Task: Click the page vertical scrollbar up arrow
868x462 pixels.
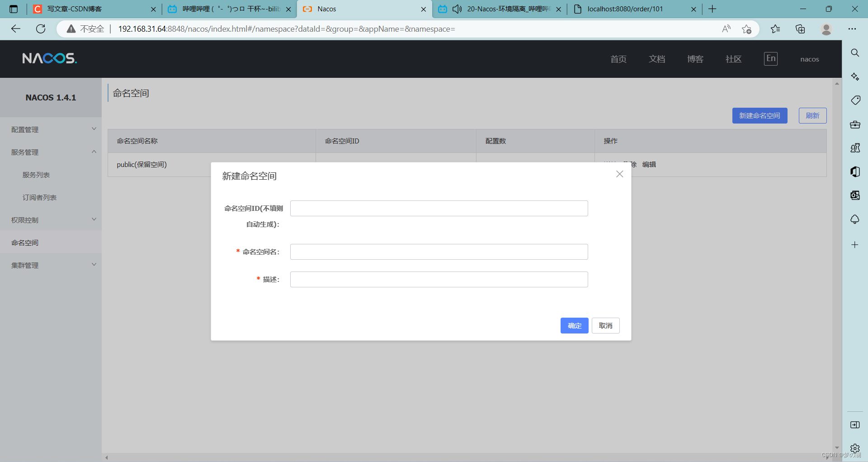Action: coord(837,83)
